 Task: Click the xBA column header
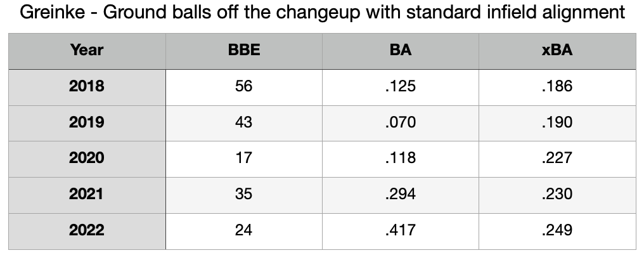click(x=557, y=50)
